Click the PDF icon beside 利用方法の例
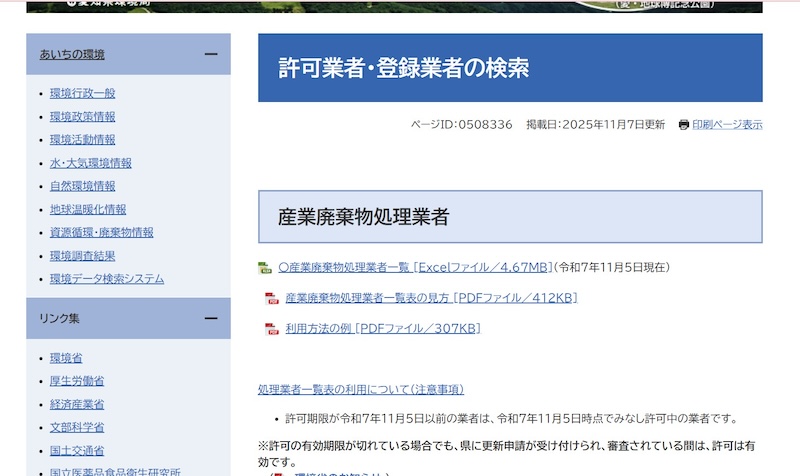Image resolution: width=800 pixels, height=476 pixels. 272,329
